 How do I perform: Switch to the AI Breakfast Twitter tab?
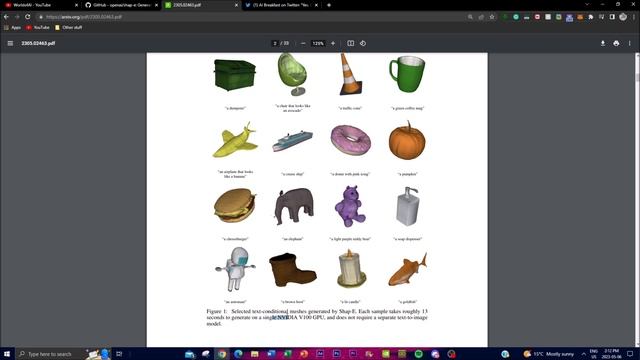coord(280,5)
